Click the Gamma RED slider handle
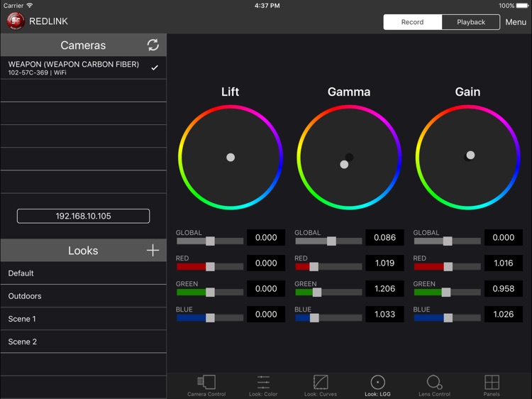Viewport: 532px width, 399px height. click(314, 266)
